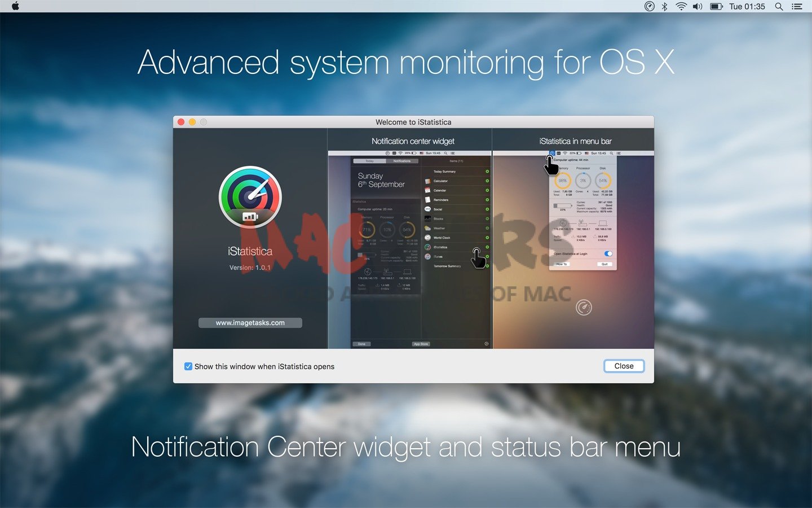This screenshot has width=812, height=508.
Task: Add the iStatistica widget with green plus
Action: pyautogui.click(x=487, y=247)
